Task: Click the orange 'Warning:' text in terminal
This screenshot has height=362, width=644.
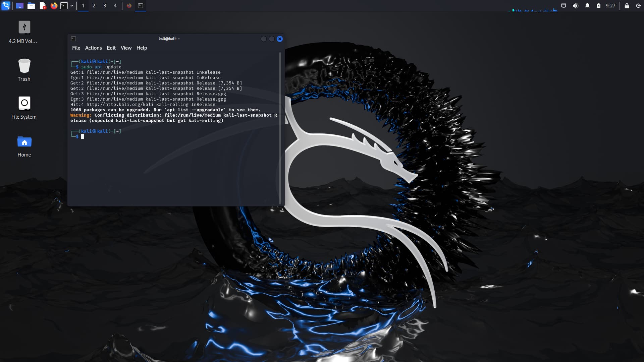Action: coord(81,115)
